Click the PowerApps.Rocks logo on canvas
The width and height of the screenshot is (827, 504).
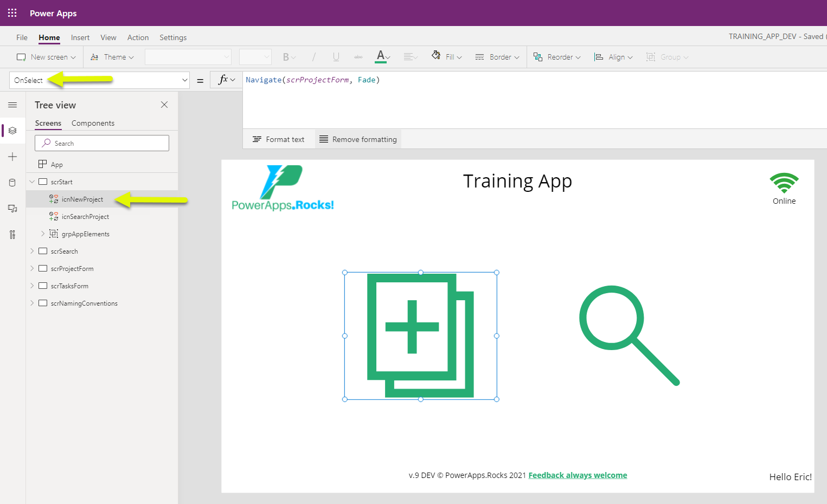[x=283, y=188]
